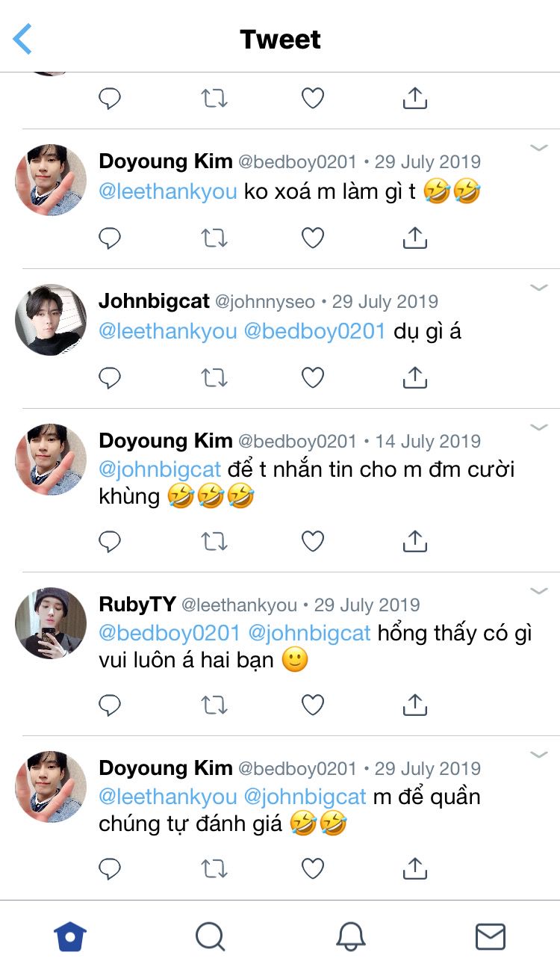Open Messages envelope in bottom bar
Viewport: 560px width, 973px height.
point(490,936)
